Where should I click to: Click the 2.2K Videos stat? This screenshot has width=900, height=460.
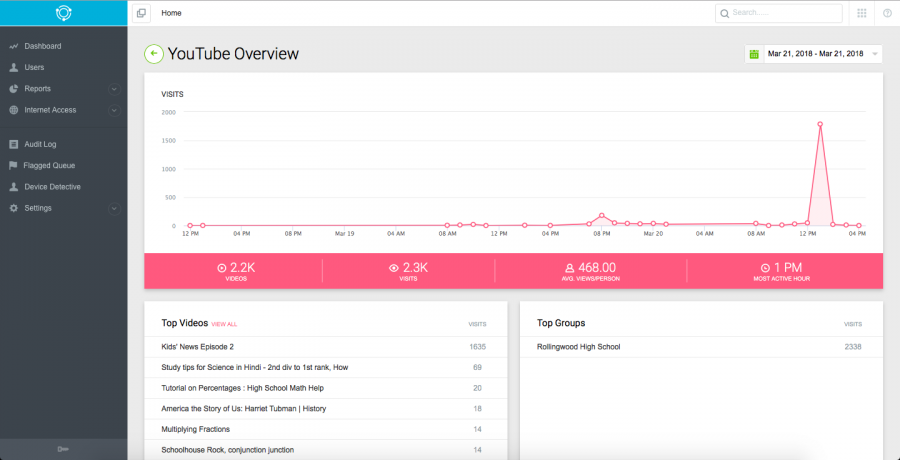pos(236,271)
